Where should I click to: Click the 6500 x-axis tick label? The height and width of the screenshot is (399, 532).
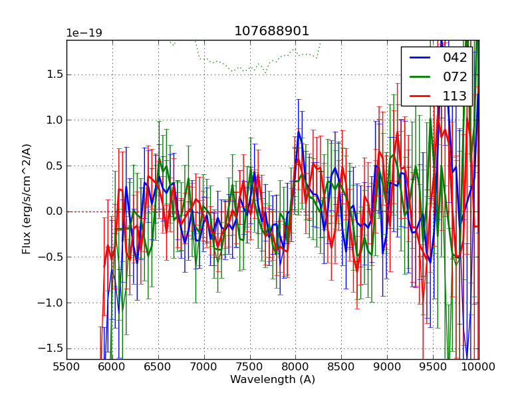click(158, 366)
